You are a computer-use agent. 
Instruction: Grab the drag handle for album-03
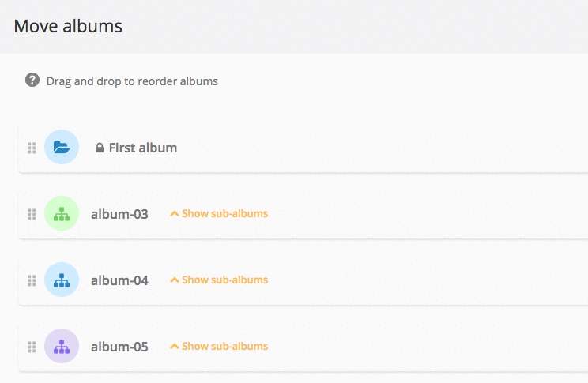coord(32,214)
